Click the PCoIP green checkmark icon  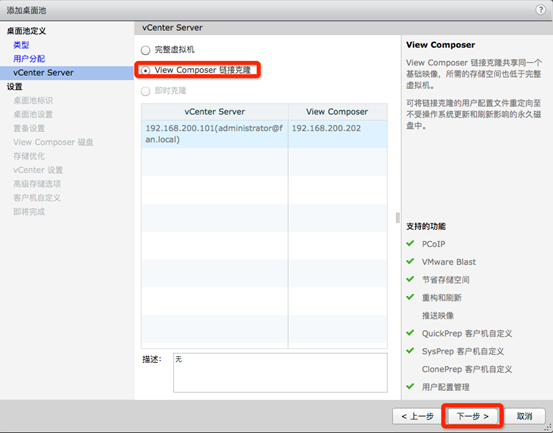410,243
